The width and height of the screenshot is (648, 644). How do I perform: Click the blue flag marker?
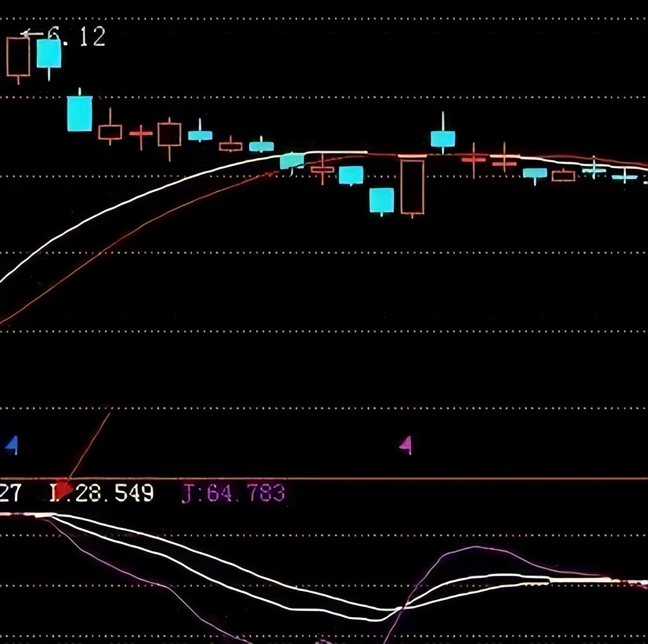(11, 445)
